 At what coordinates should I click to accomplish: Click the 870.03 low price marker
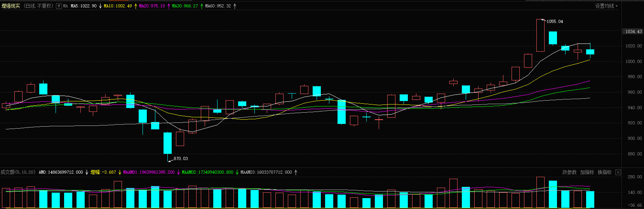[181, 158]
